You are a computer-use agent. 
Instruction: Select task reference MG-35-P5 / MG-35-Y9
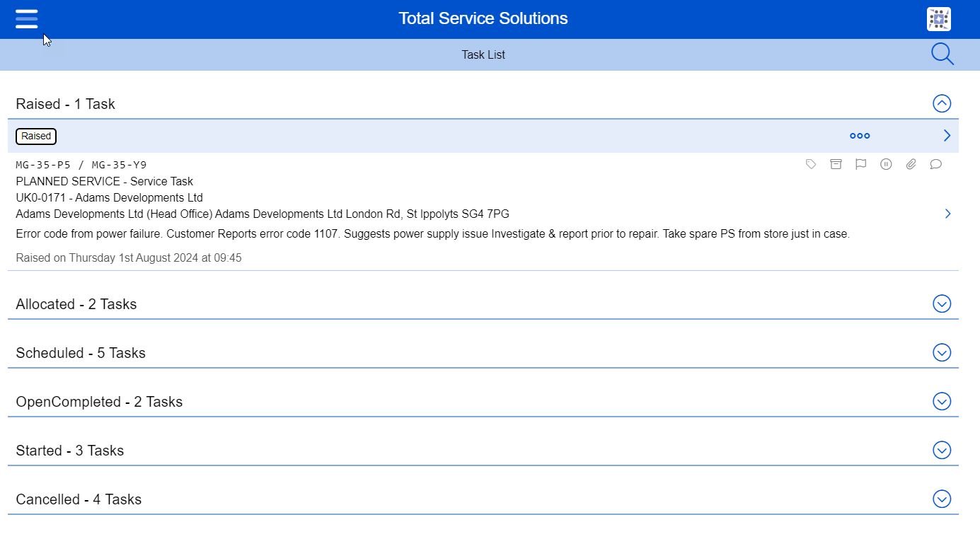81,165
